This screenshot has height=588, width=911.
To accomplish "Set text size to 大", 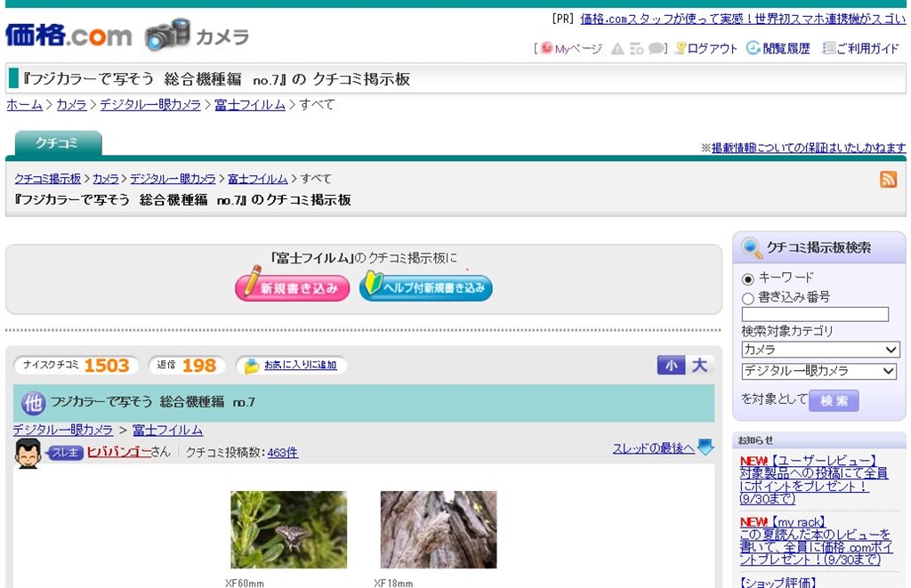I will pos(699,366).
